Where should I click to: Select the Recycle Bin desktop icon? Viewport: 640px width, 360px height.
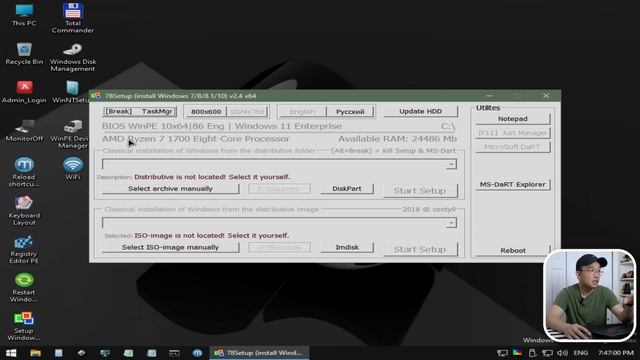tap(24, 53)
